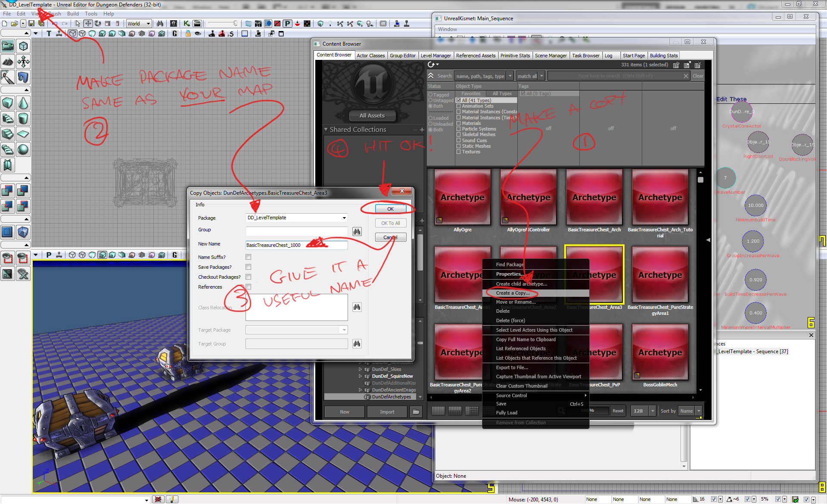Click Show Selected Only eye icon
This screenshot has width=827, height=504.
click(x=8, y=258)
